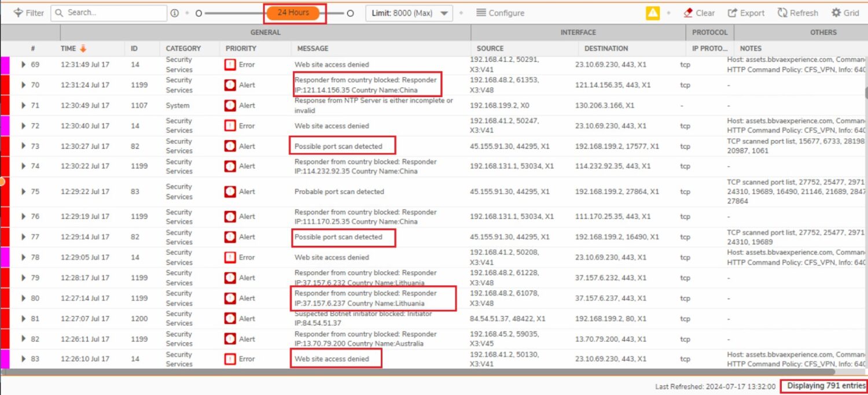Viewport: 868px width, 395px height.
Task: Select the Possible port scan message in row 73
Action: [339, 146]
